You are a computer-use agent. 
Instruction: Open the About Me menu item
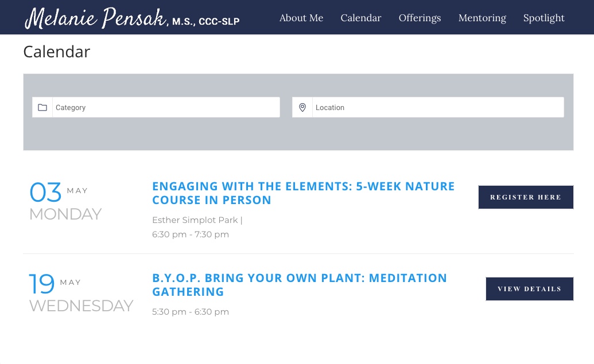301,18
